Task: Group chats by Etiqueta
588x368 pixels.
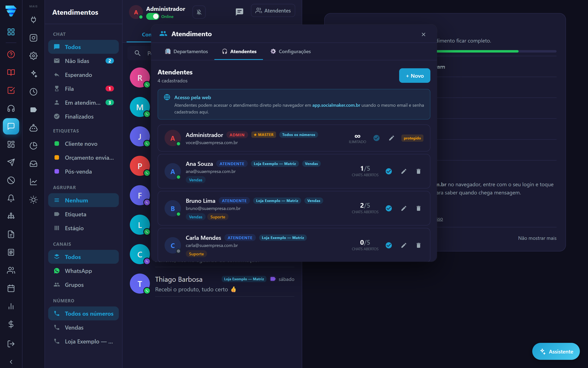Action: pyautogui.click(x=83, y=214)
